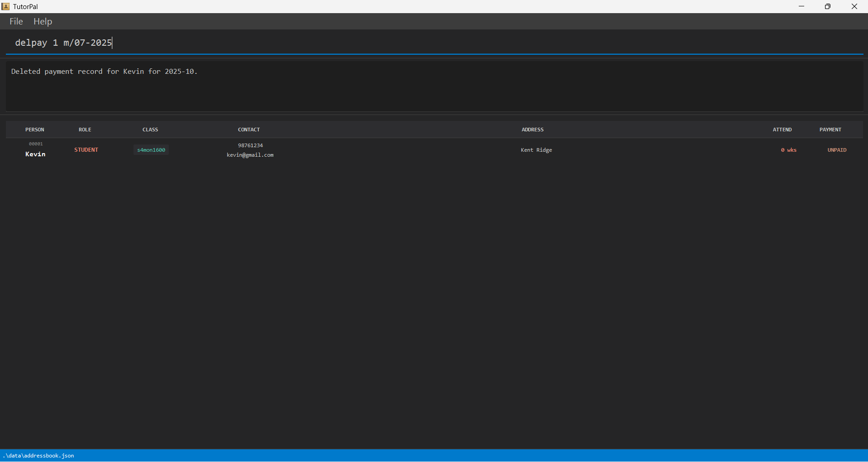
Task: Restore down the TutorPal window
Action: pyautogui.click(x=828, y=6)
